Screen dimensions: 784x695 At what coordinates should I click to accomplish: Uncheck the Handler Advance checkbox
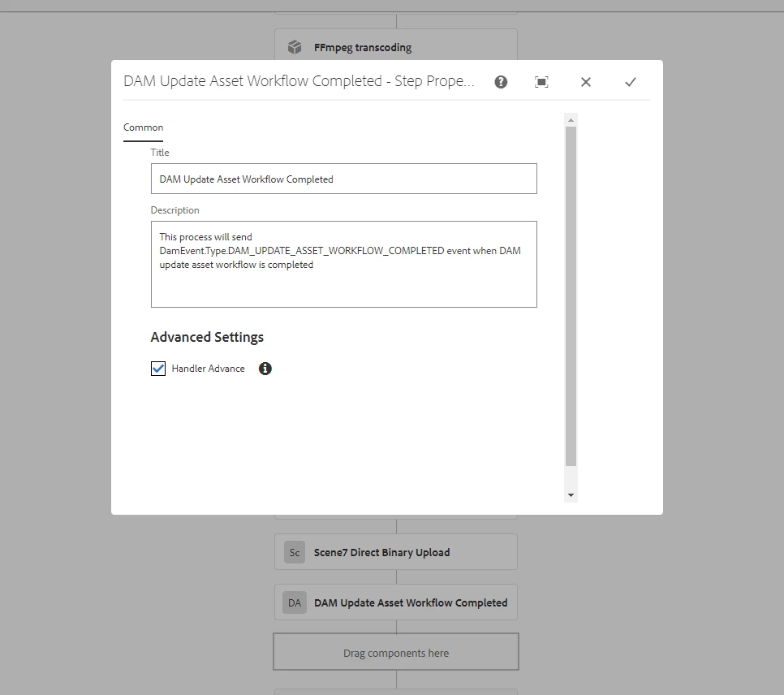(x=158, y=369)
